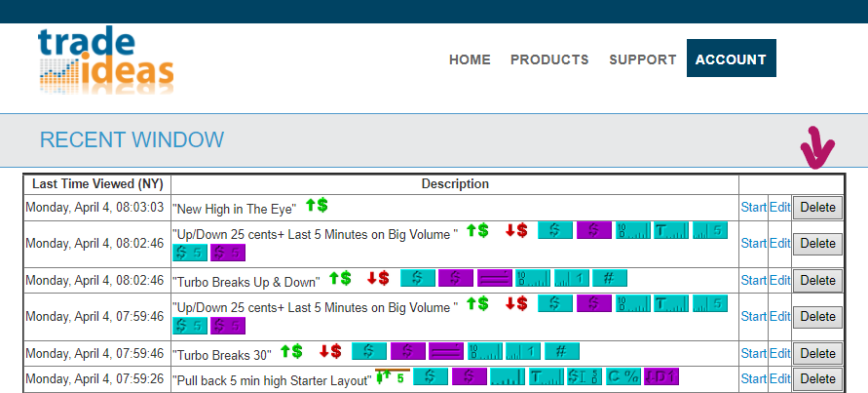
Task: Click the Trade Ideas logo
Action: pos(106,59)
